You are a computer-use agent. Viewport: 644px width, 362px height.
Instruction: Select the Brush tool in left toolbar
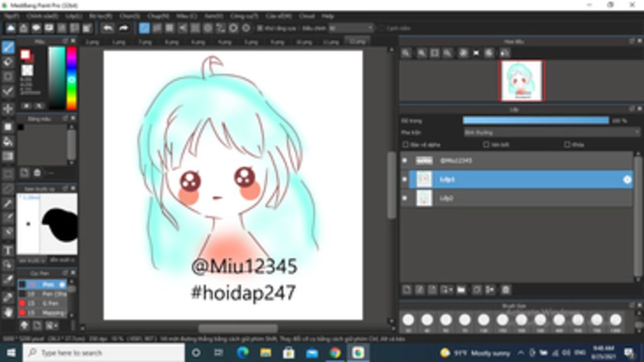point(8,47)
